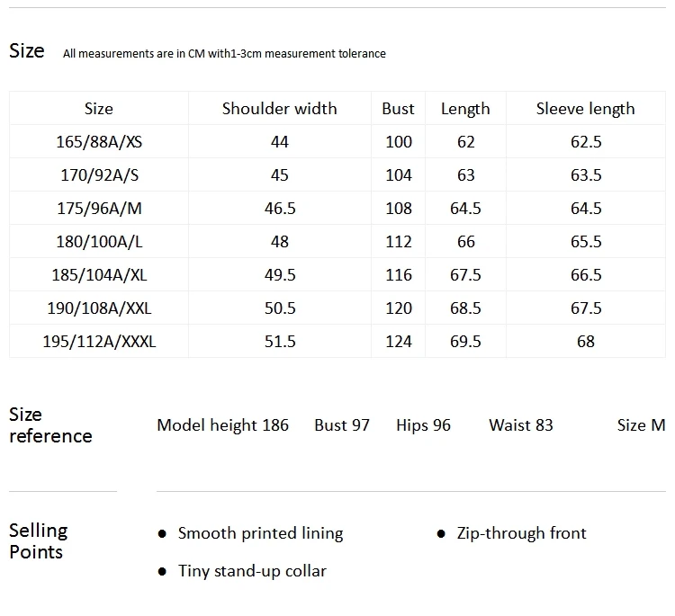
Task: Select the 46.5 shoulder width value
Action: (x=280, y=209)
